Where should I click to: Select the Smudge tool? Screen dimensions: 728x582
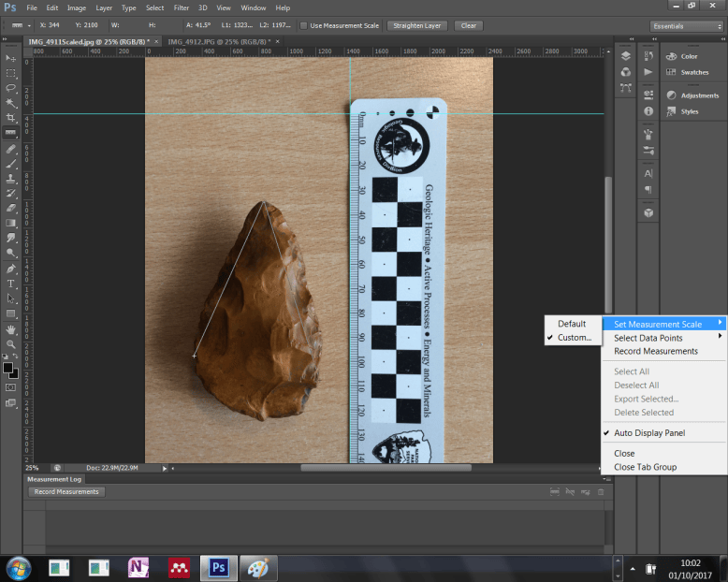(10, 238)
